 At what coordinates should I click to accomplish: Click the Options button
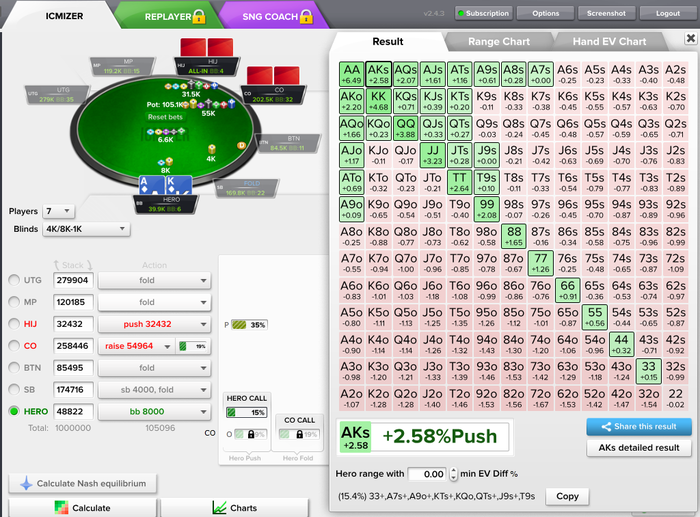546,13
